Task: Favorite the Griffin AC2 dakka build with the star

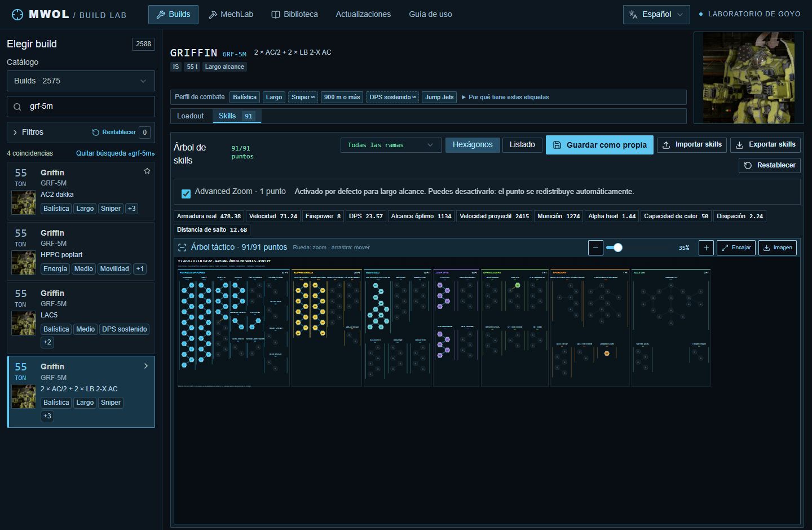Action: [147, 171]
